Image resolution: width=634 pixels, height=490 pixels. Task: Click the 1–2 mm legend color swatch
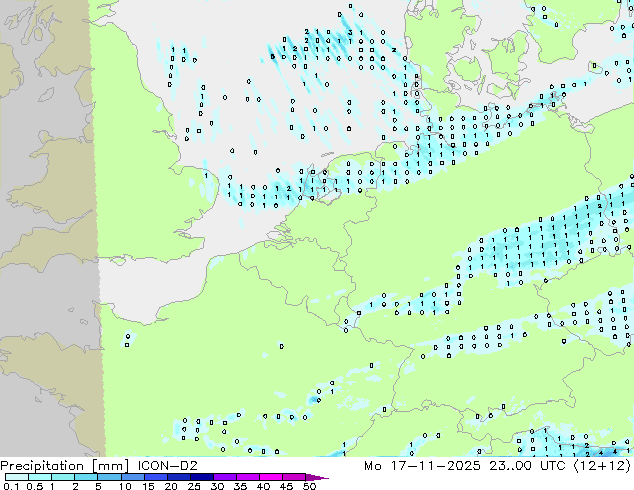click(x=63, y=477)
